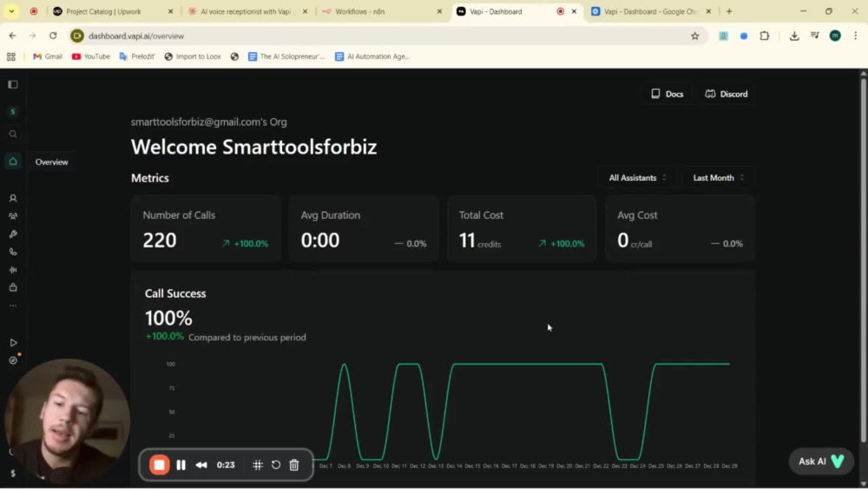Open the Ask AI chat button
The image size is (868, 489).
(x=821, y=461)
